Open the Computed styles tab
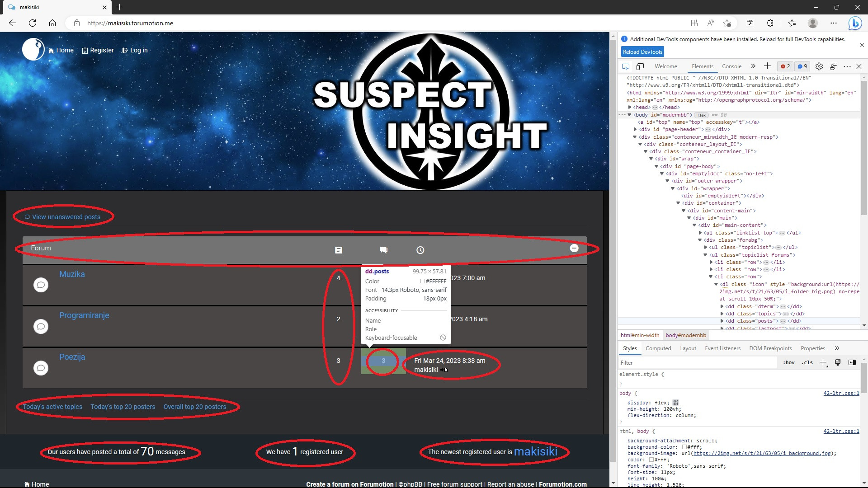The height and width of the screenshot is (488, 868). coord(658,348)
